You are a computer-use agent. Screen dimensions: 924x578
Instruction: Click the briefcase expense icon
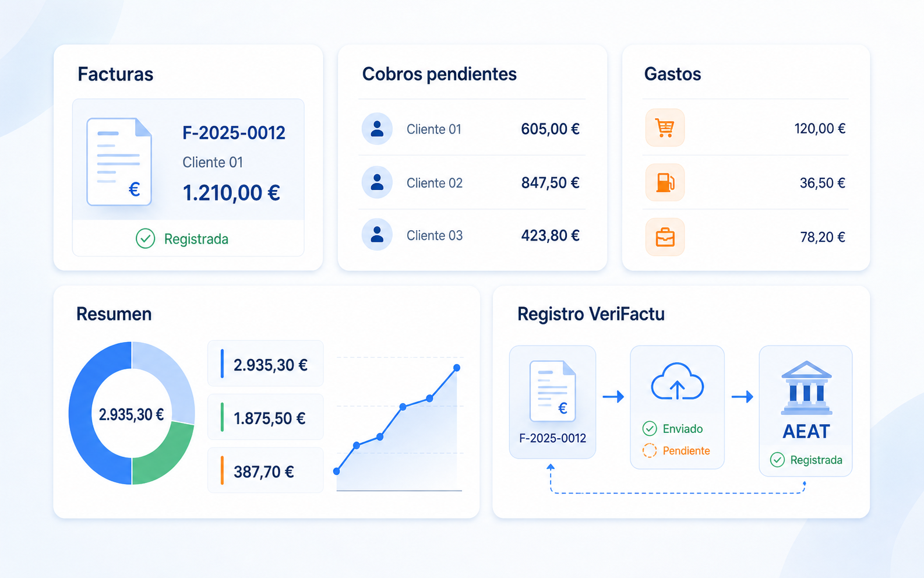coord(665,237)
